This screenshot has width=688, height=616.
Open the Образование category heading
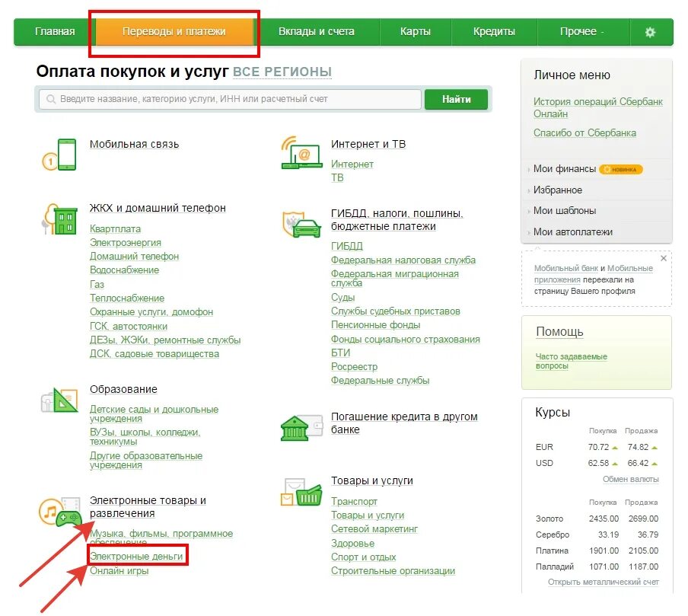pyautogui.click(x=123, y=389)
